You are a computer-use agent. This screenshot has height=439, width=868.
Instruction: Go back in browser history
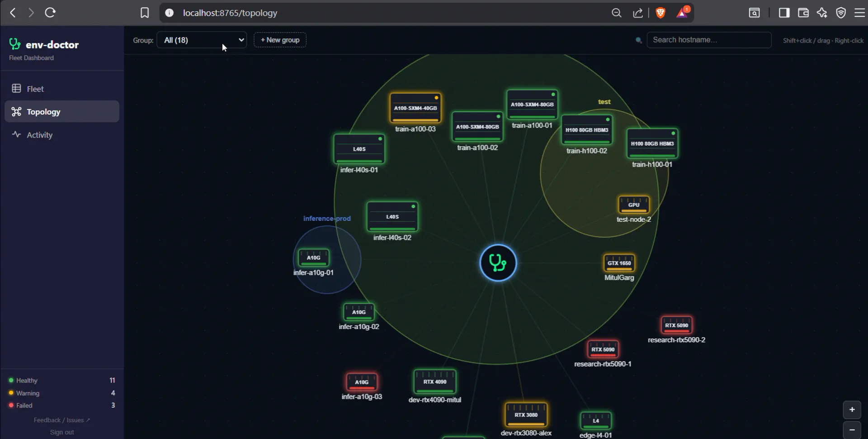[x=13, y=13]
